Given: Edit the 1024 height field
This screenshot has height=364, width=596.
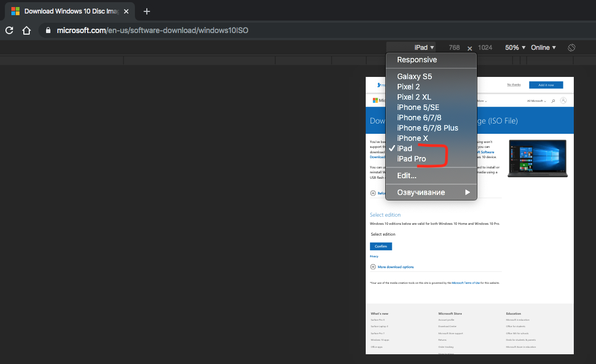Looking at the screenshot, I should [x=485, y=48].
